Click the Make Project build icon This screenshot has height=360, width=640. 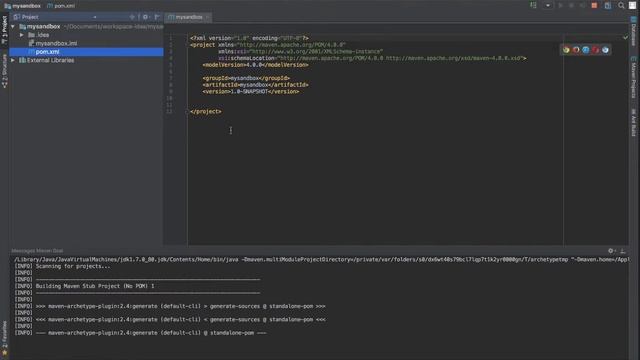coord(533,5)
